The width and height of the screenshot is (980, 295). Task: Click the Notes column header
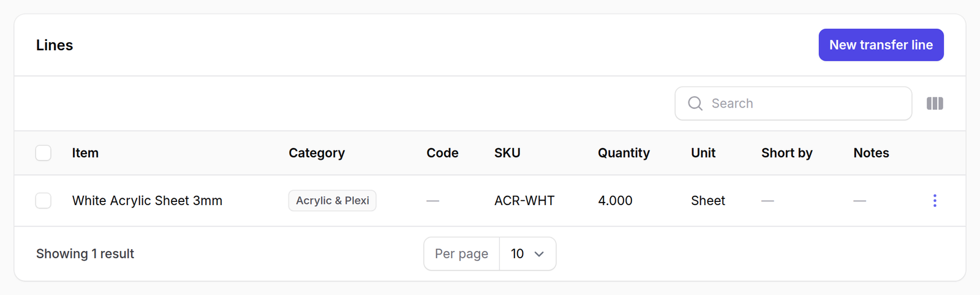coord(871,153)
